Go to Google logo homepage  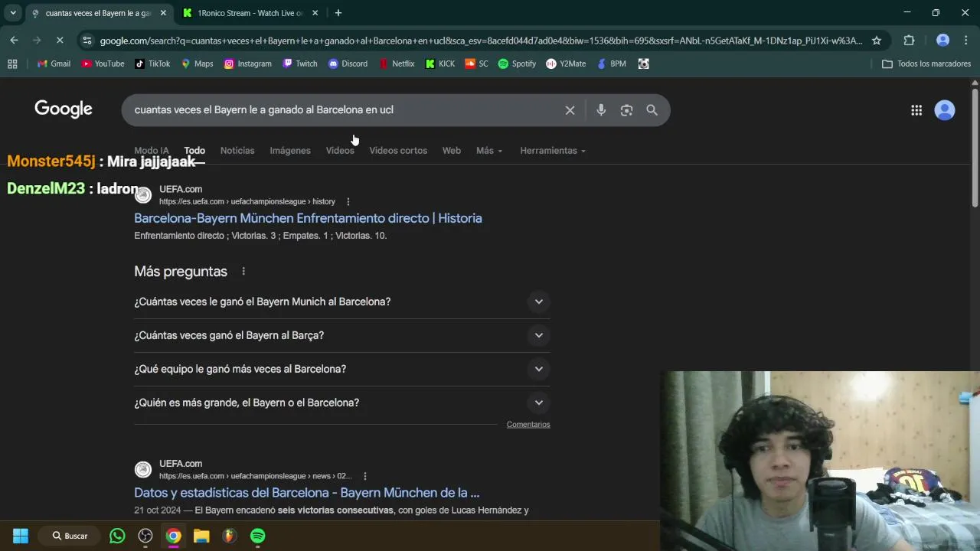64,109
